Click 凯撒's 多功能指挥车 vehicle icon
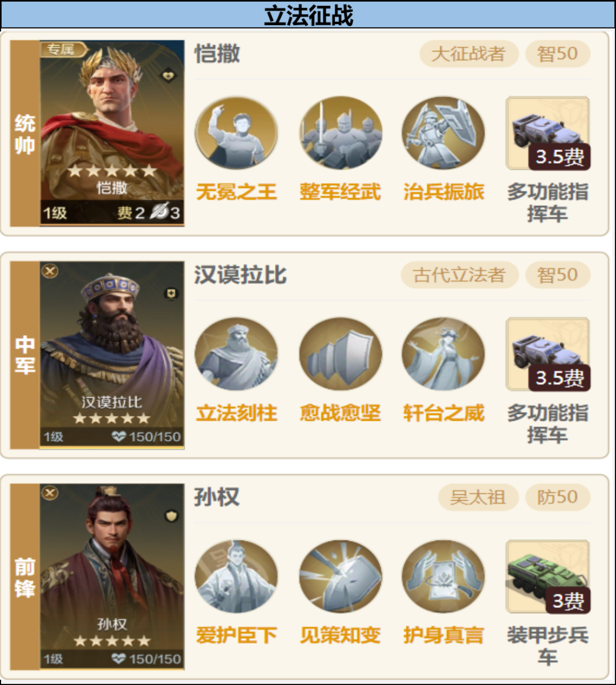The height and width of the screenshot is (685, 616). (x=548, y=133)
